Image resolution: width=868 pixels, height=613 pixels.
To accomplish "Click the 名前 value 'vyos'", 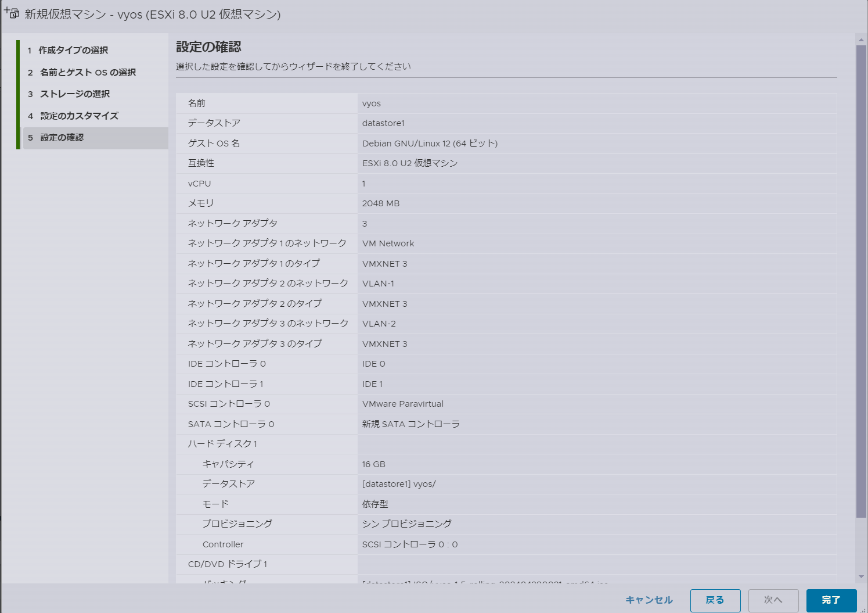I will point(372,103).
